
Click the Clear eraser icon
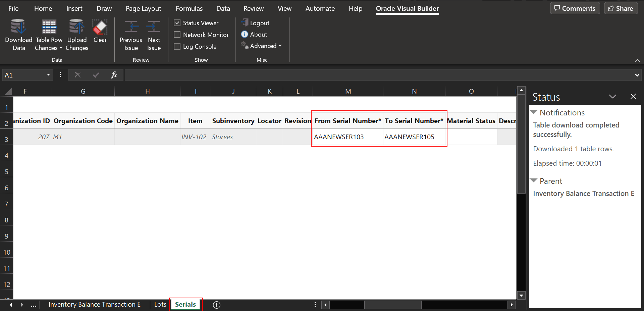[100, 27]
